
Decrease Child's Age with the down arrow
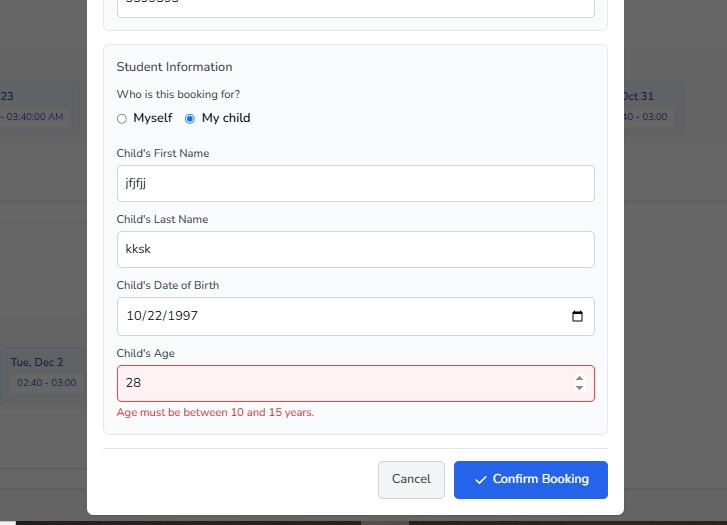pyautogui.click(x=579, y=388)
